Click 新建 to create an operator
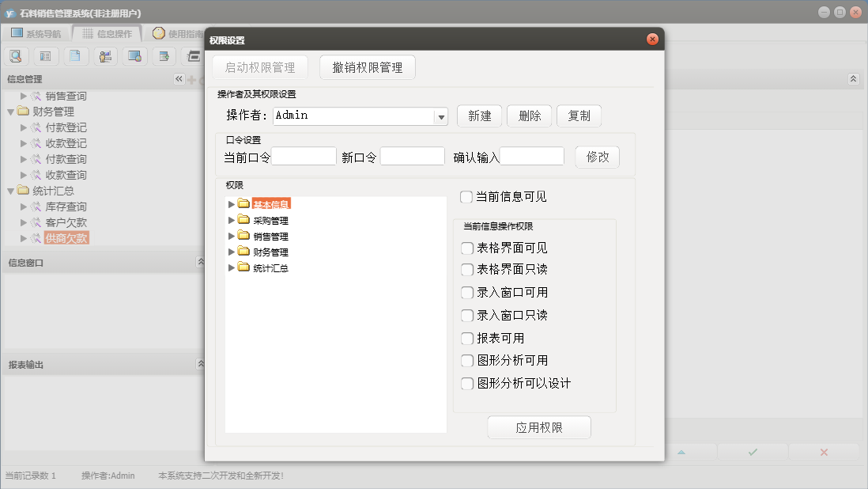The image size is (868, 489). point(479,116)
